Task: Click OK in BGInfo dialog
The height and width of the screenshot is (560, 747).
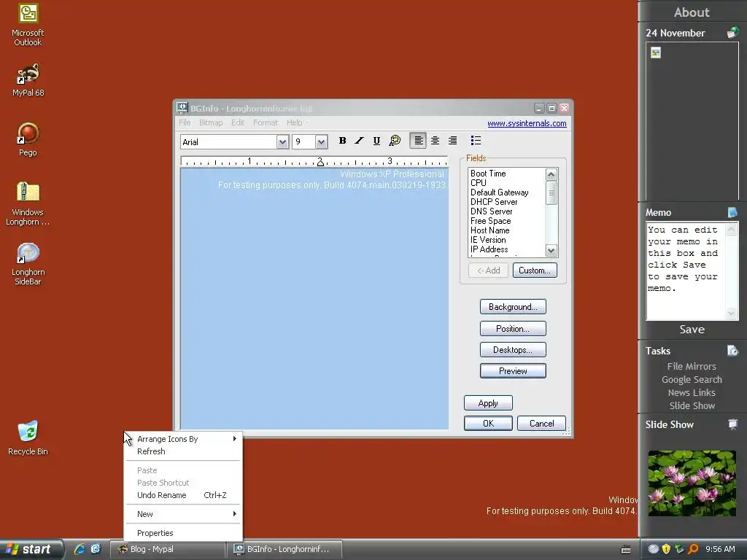Action: (x=488, y=424)
